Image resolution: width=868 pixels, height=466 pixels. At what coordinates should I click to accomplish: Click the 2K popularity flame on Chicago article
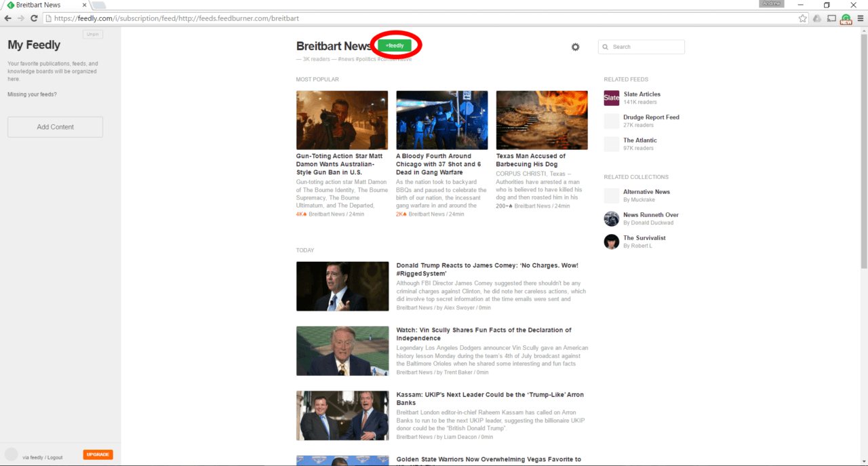tap(401, 214)
